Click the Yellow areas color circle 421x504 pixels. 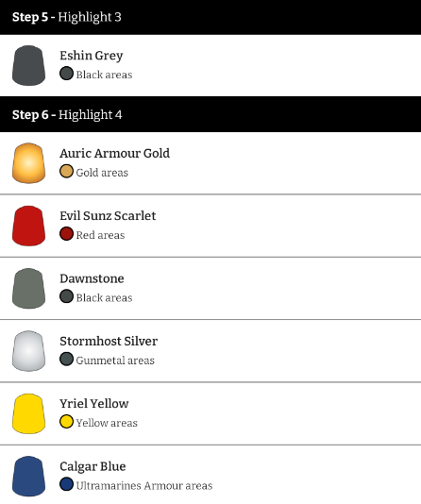point(66,422)
